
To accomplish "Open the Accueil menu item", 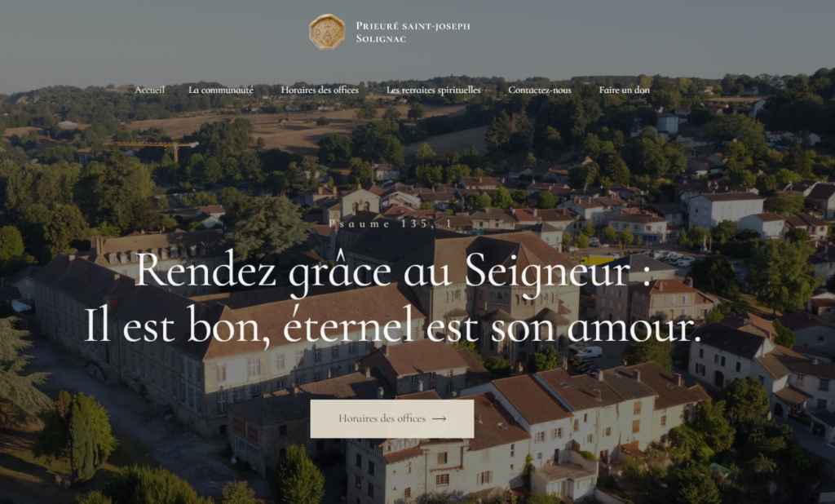I will point(150,90).
